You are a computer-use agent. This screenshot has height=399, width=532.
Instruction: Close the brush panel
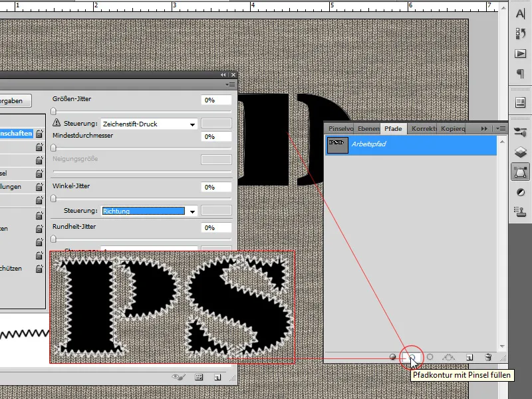pyautogui.click(x=233, y=74)
